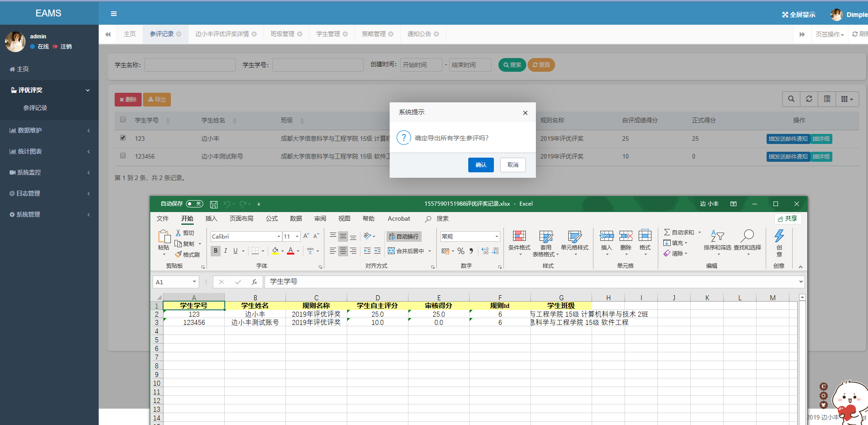Check the row checkbox for student 123456
The width and height of the screenshot is (868, 425).
point(123,155)
